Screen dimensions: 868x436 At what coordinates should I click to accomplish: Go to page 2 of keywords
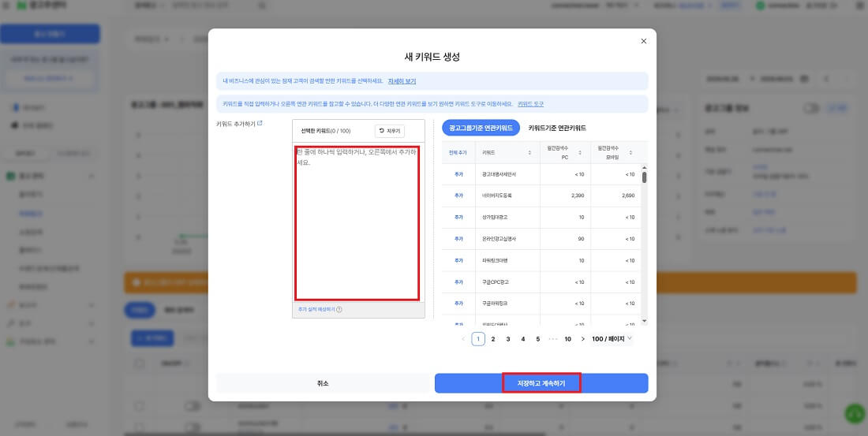click(492, 339)
